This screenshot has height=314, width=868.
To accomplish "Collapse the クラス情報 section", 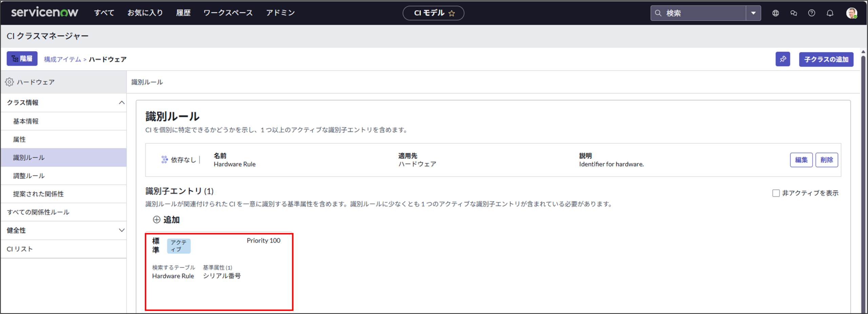I will coord(121,102).
